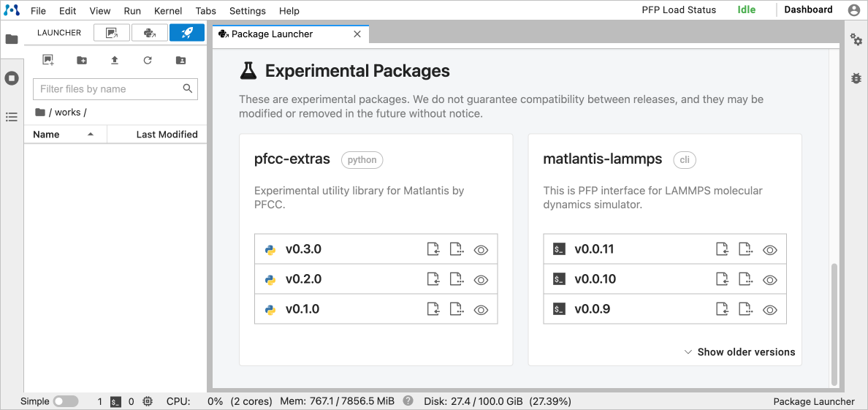The image size is (868, 410).
Task: Click the blue rocket launcher button
Action: [187, 33]
